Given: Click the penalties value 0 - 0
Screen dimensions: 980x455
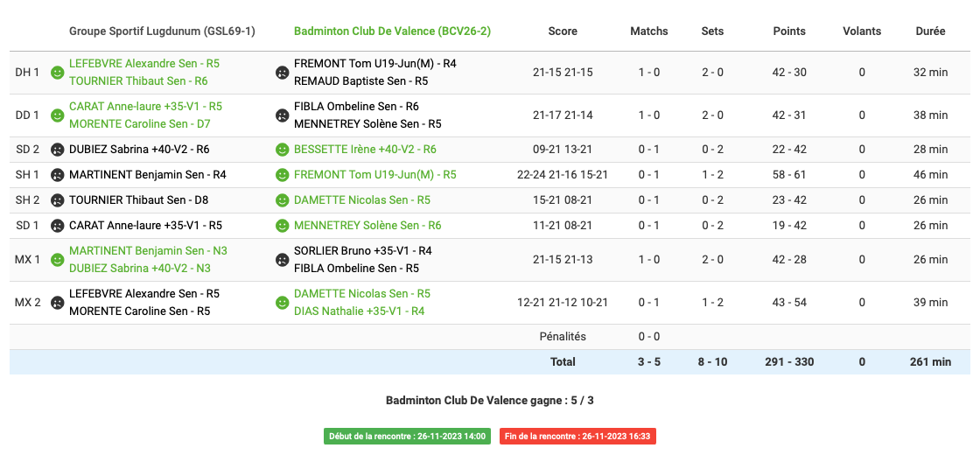Looking at the screenshot, I should click(x=648, y=336).
